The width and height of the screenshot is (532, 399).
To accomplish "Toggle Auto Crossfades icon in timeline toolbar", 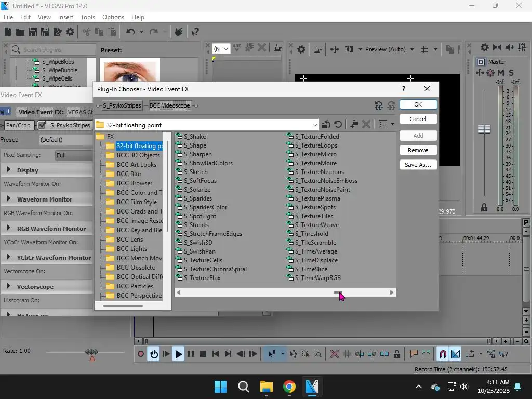I will pyautogui.click(x=456, y=354).
